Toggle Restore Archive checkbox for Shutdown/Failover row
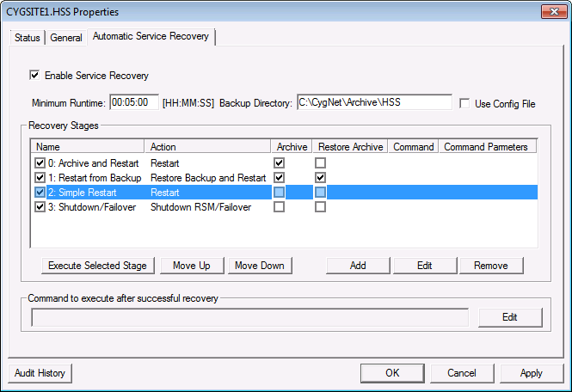Image resolution: width=572 pixels, height=392 pixels. [x=320, y=207]
